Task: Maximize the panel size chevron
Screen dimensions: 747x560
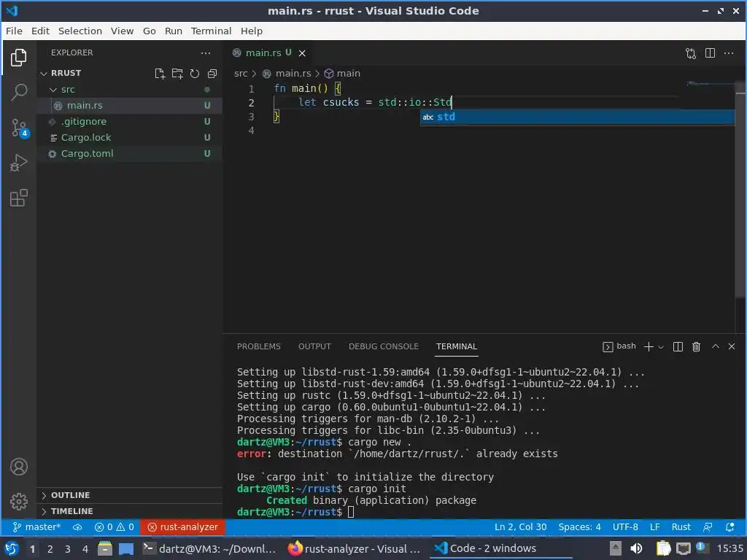Action: click(x=716, y=346)
